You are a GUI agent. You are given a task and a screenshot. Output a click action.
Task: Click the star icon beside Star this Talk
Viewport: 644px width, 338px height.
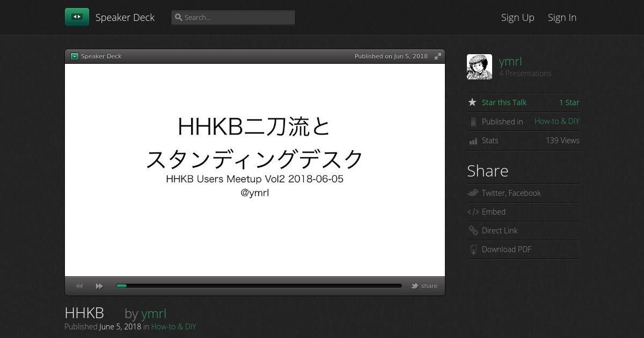coord(472,102)
